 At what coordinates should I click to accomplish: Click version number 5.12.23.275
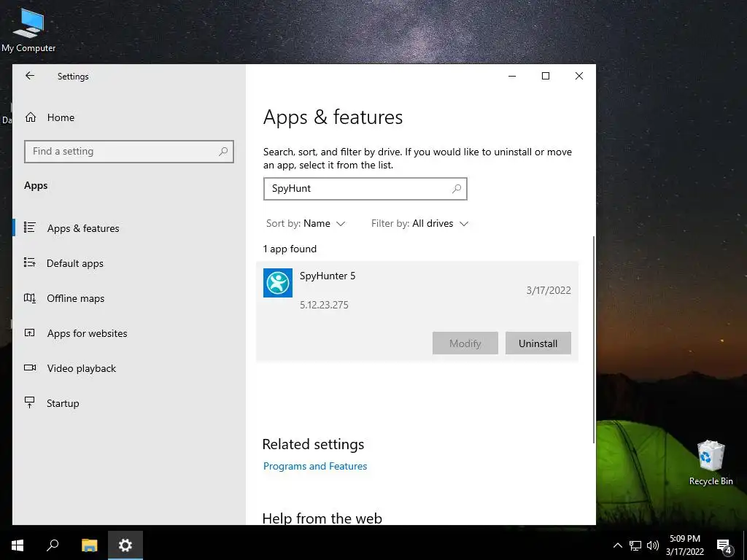324,305
